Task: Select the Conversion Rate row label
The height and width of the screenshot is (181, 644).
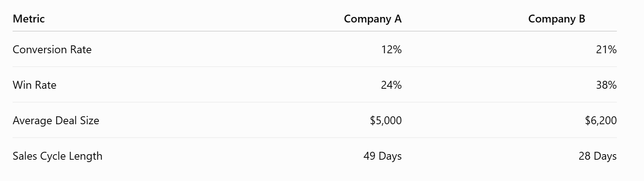Action: (52, 49)
